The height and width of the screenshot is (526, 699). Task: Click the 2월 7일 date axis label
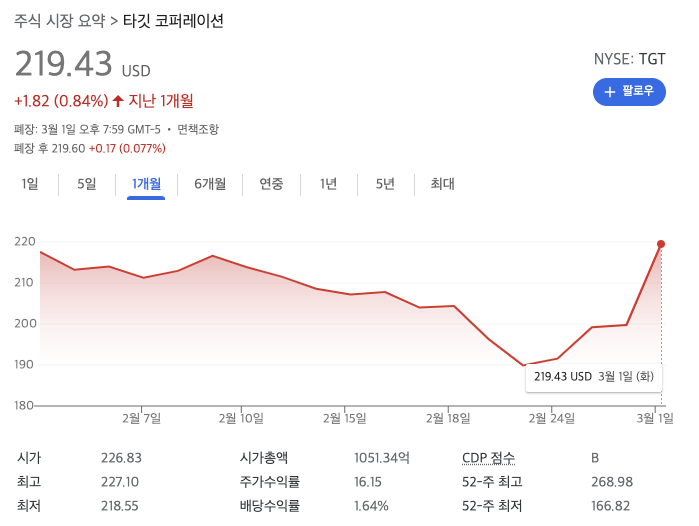click(141, 418)
